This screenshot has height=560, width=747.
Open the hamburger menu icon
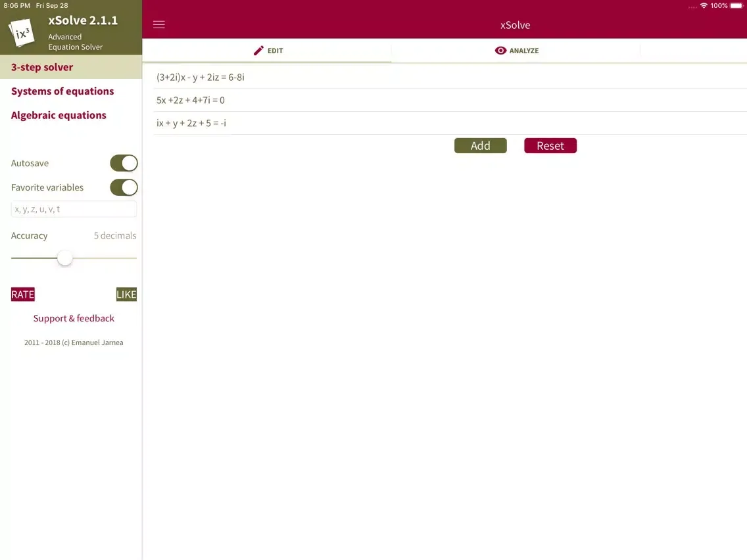coord(158,25)
